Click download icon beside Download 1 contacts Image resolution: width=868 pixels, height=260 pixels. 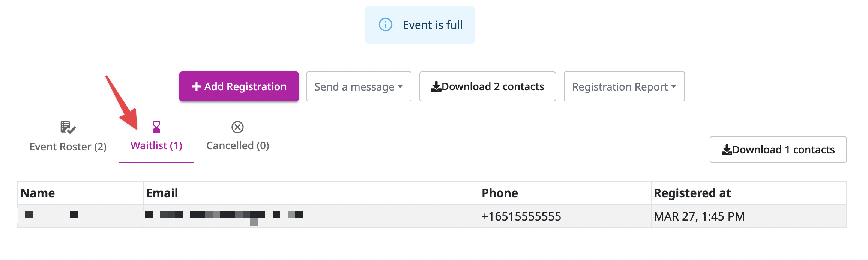point(727,150)
